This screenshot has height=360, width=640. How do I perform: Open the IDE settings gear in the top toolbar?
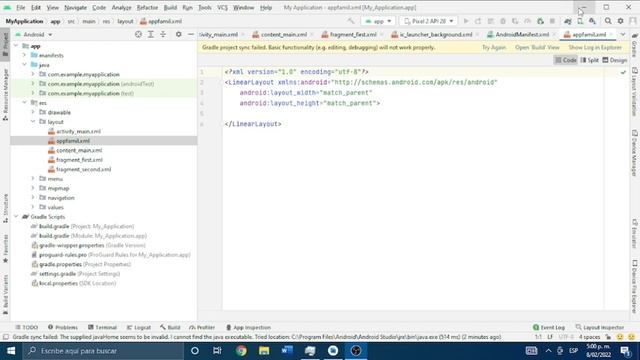coord(620,21)
